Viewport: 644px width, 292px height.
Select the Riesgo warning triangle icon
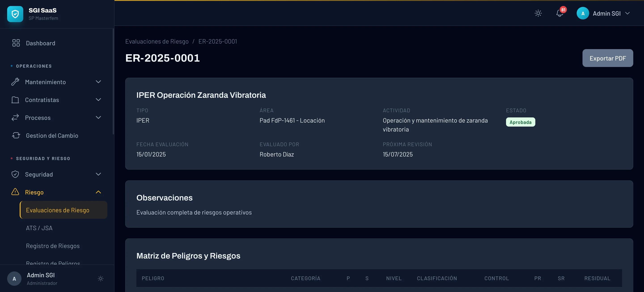(x=15, y=192)
